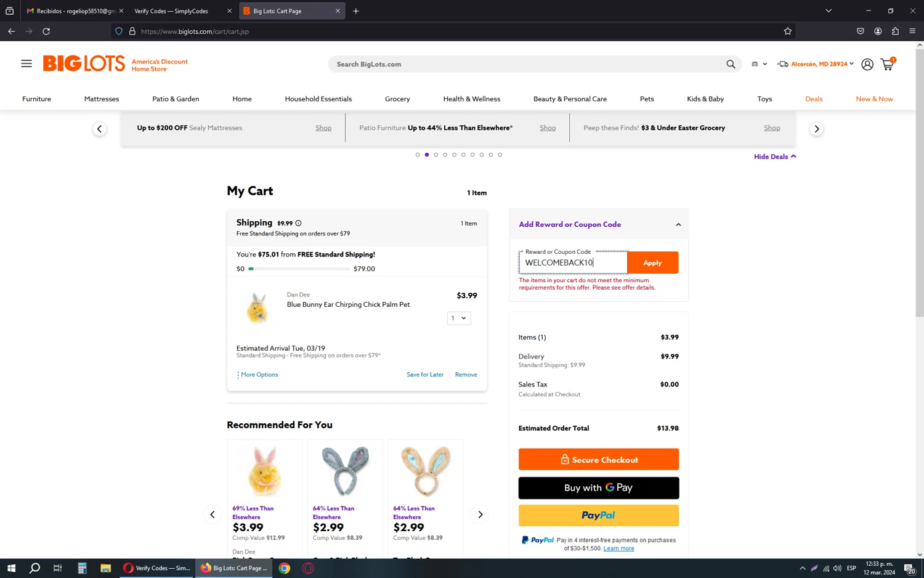View site padlock security info
The width and height of the screenshot is (924, 578).
[132, 31]
